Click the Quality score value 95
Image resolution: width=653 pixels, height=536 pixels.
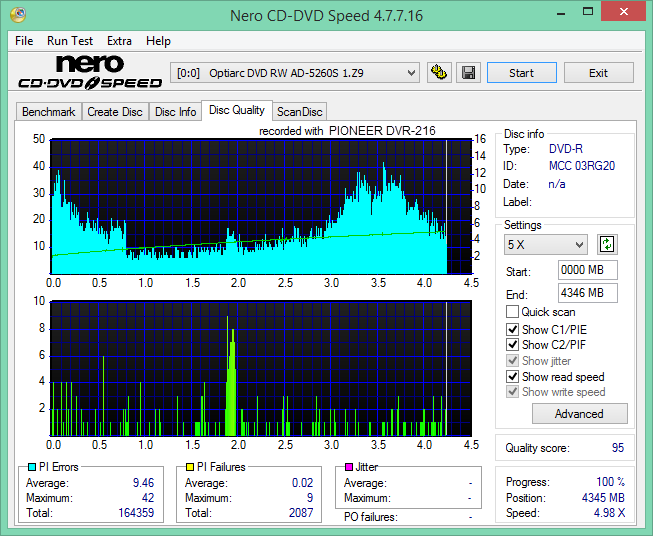(x=618, y=448)
